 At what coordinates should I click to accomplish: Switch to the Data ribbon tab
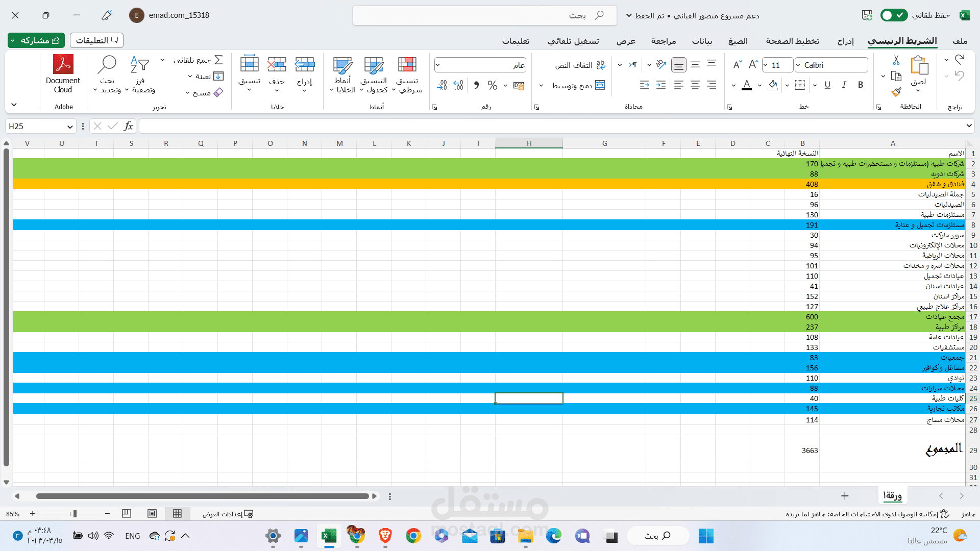(x=702, y=41)
